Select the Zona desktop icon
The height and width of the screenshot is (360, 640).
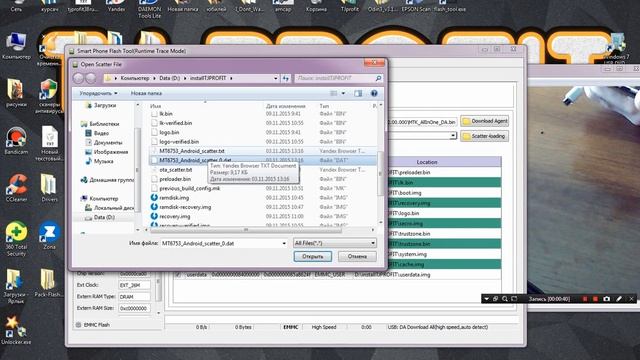coord(49,236)
